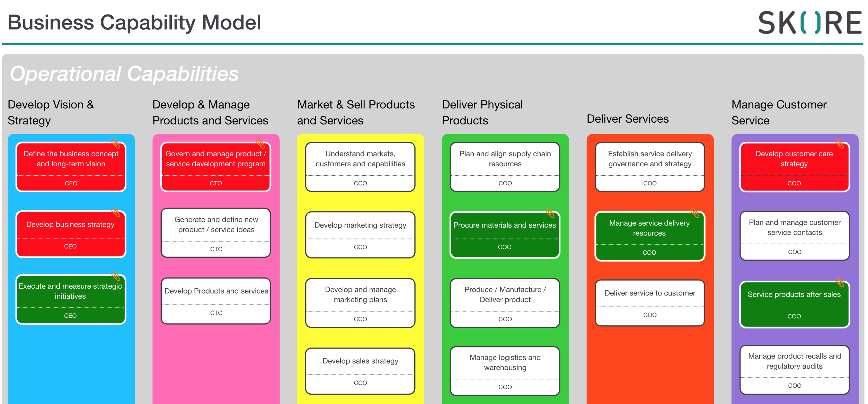The width and height of the screenshot is (868, 404).
Task: Click Develop sales strategy box
Action: click(x=360, y=371)
